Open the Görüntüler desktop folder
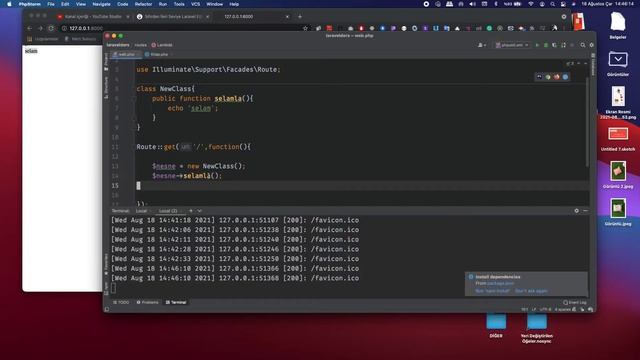 [x=618, y=63]
